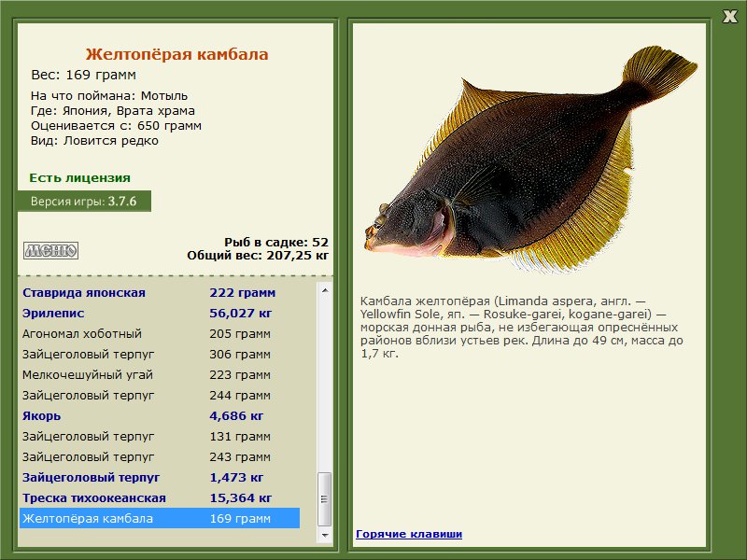Click the Есть лицензия label

79,178
